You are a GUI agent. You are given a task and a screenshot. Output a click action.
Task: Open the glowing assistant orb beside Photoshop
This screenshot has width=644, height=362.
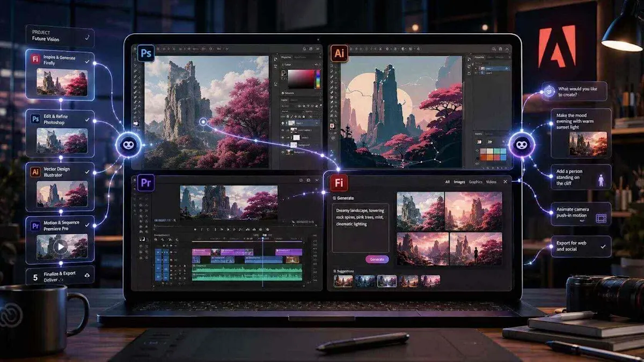click(128, 145)
